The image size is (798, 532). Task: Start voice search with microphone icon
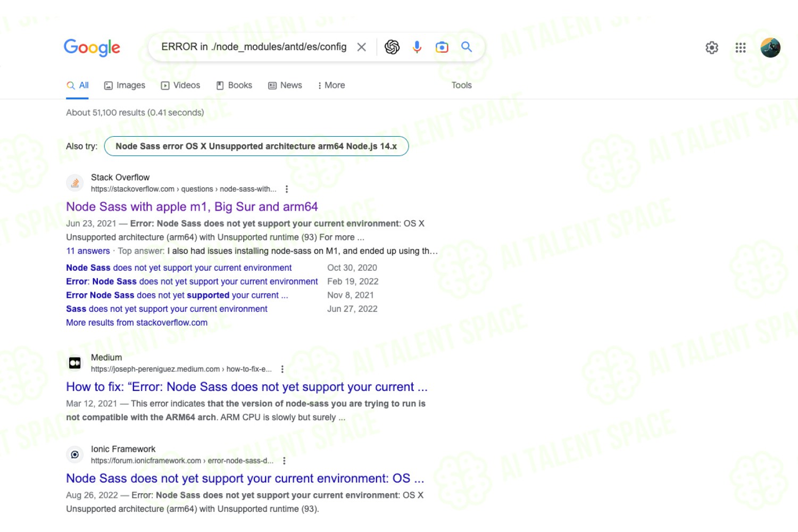417,47
